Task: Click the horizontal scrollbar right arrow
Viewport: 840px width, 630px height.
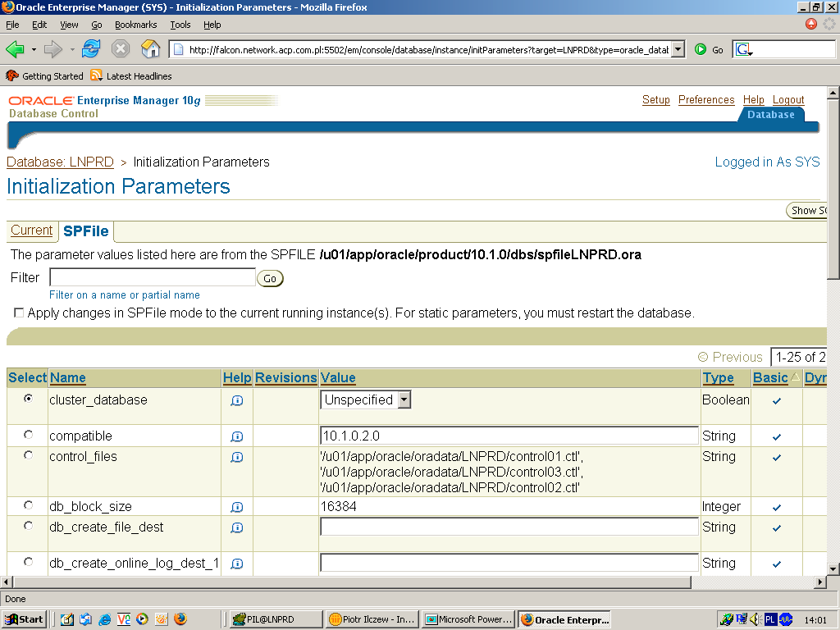Action: [820, 582]
